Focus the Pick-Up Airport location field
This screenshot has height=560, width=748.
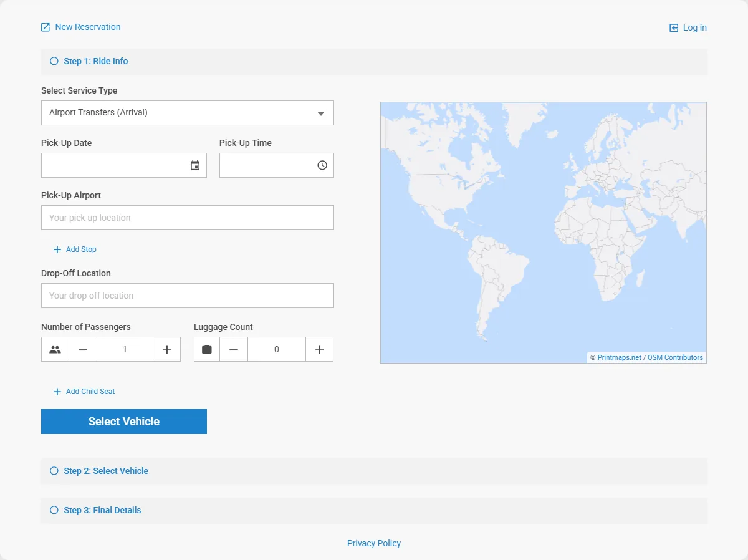(x=188, y=218)
